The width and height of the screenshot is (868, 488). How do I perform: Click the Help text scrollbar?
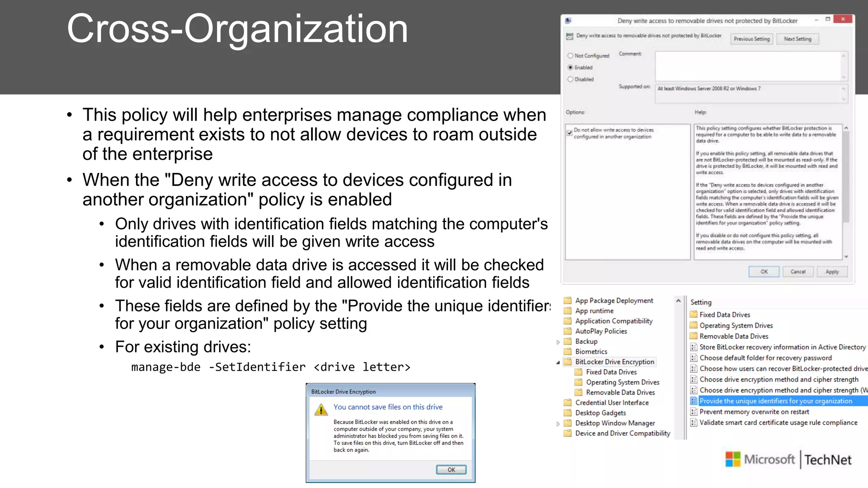coord(846,177)
